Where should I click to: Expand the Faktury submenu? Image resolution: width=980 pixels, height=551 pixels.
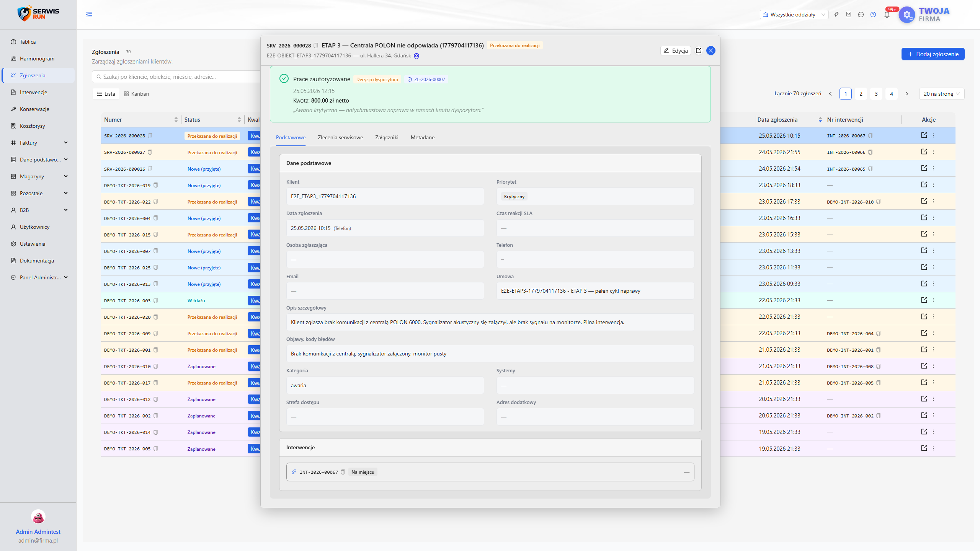point(38,143)
